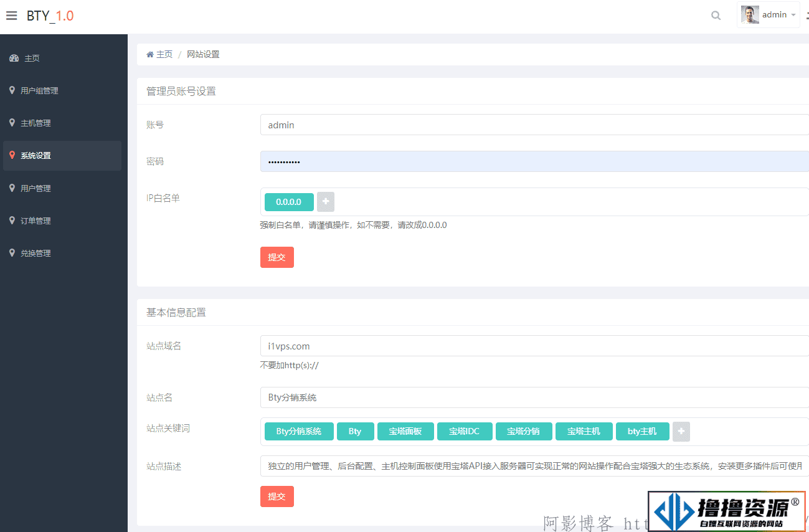Click the 站点域名 field label

(164, 346)
